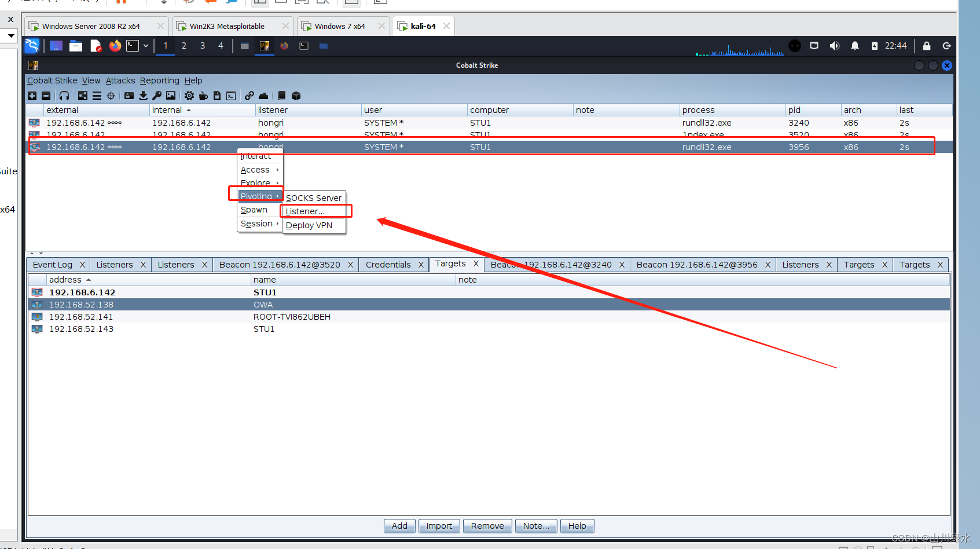Switch to the Credentials tab
This screenshot has width=980, height=549.
point(388,265)
